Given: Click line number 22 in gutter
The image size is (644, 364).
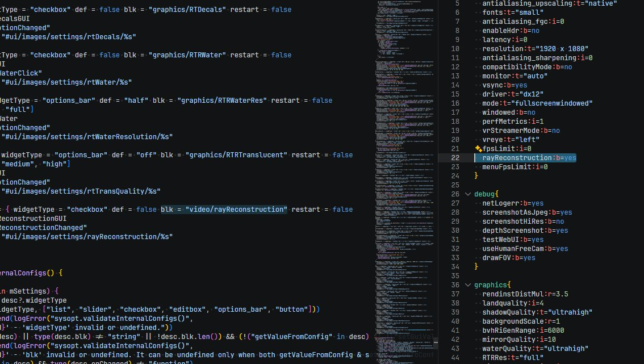Looking at the screenshot, I should (x=455, y=158).
